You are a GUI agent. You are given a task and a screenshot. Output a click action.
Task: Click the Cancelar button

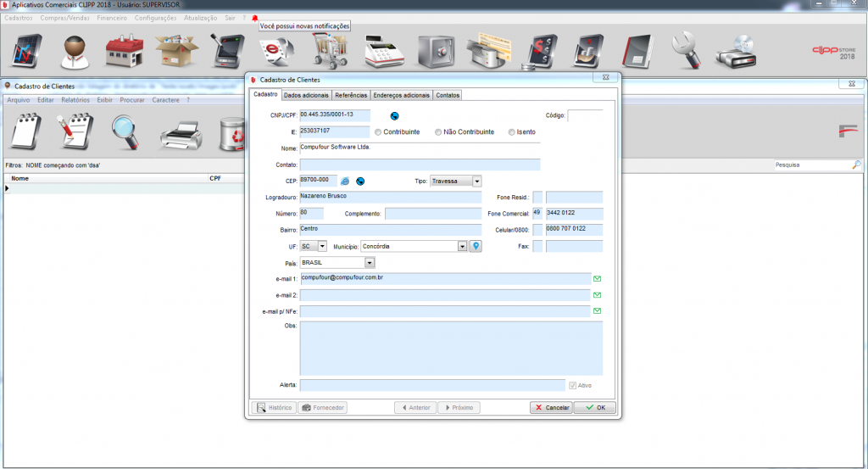[551, 407]
